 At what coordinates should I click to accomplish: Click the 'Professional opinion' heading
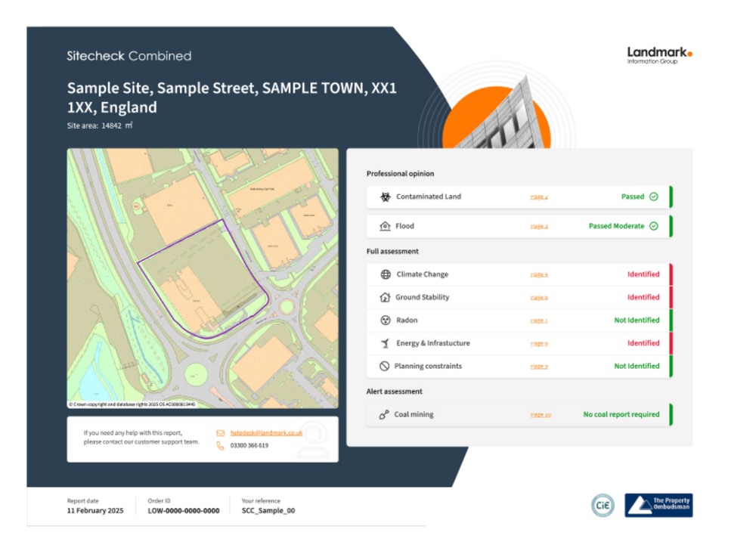point(400,174)
